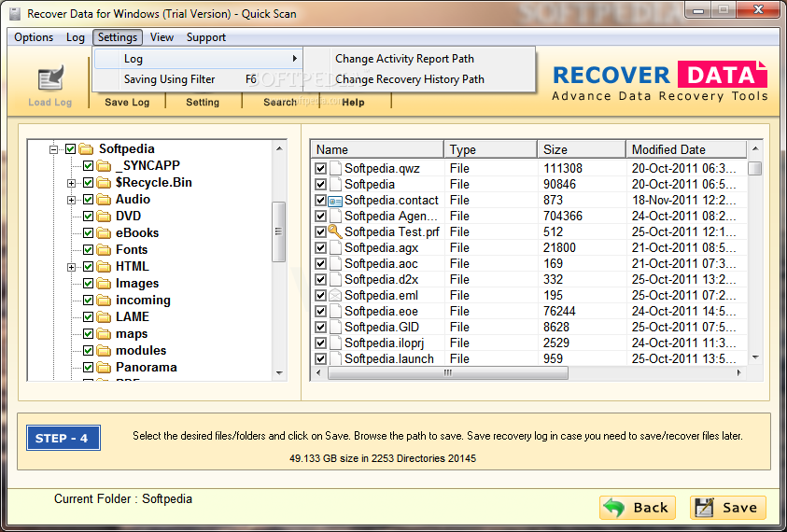Click the _SYNCAPP folder icon
Screen dimensions: 787x532
pos(104,165)
